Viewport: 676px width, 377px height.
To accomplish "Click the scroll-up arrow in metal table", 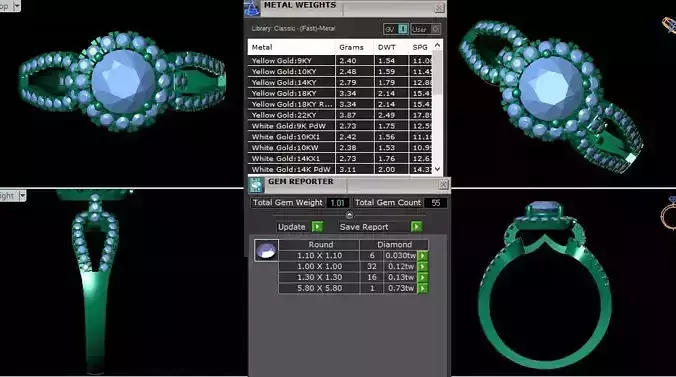I will (x=438, y=45).
